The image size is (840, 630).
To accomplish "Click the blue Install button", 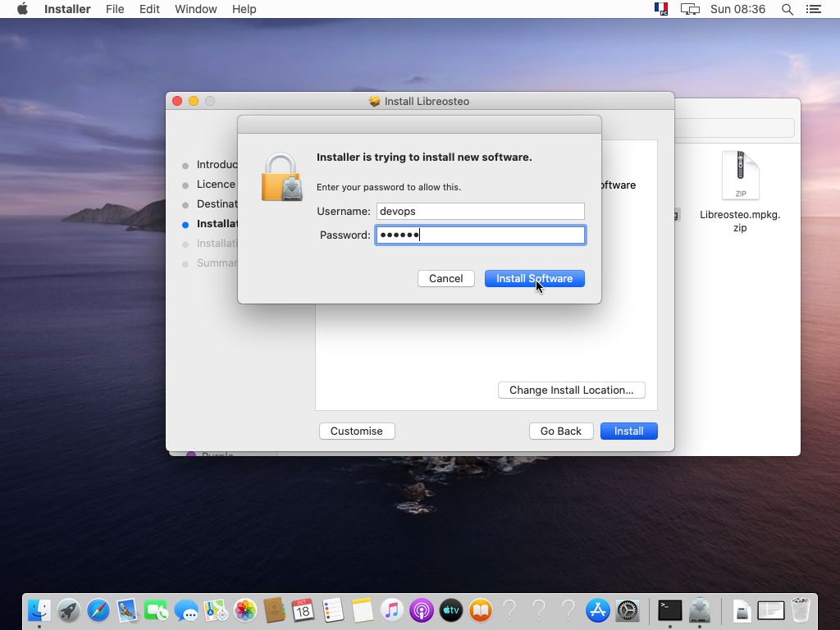I will 629,431.
